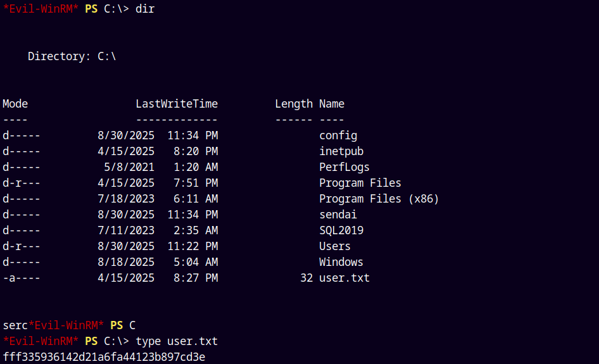Select the SQL2019 folder entry
The height and width of the screenshot is (364, 599).
click(x=341, y=230)
